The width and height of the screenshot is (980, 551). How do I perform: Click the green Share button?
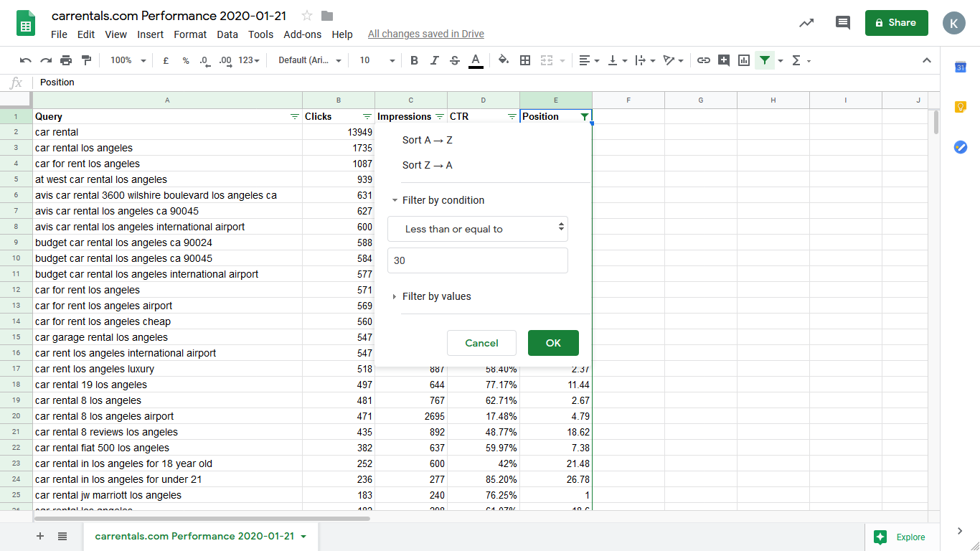(897, 23)
